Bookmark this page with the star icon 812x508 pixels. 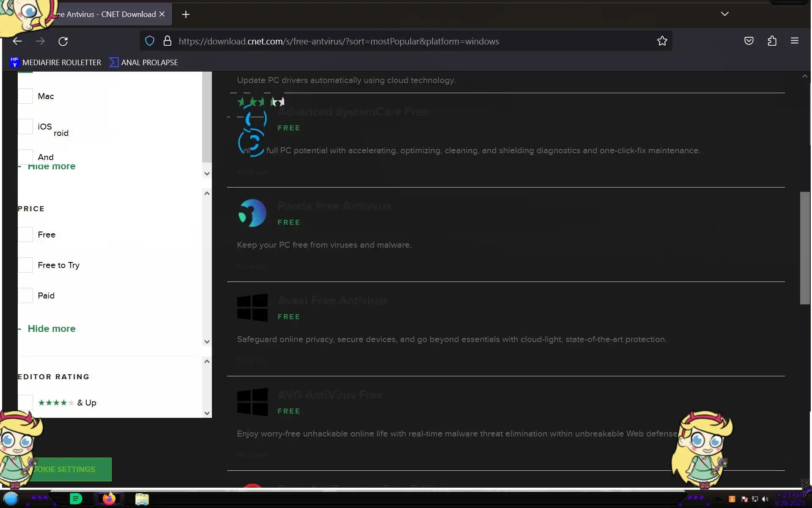pyautogui.click(x=662, y=41)
